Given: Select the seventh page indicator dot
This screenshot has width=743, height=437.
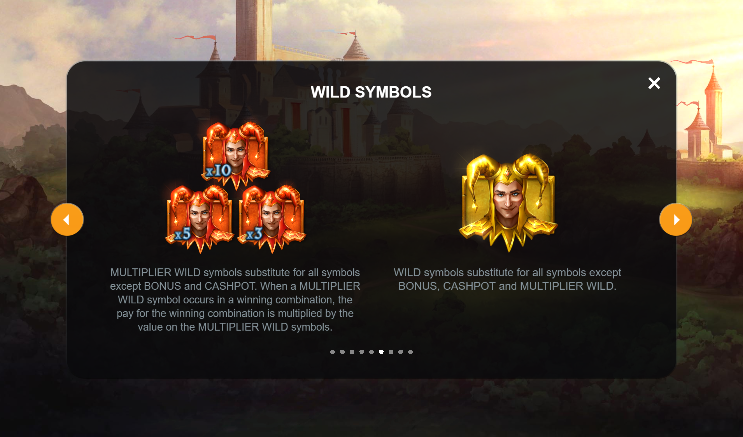Looking at the screenshot, I should tap(391, 352).
